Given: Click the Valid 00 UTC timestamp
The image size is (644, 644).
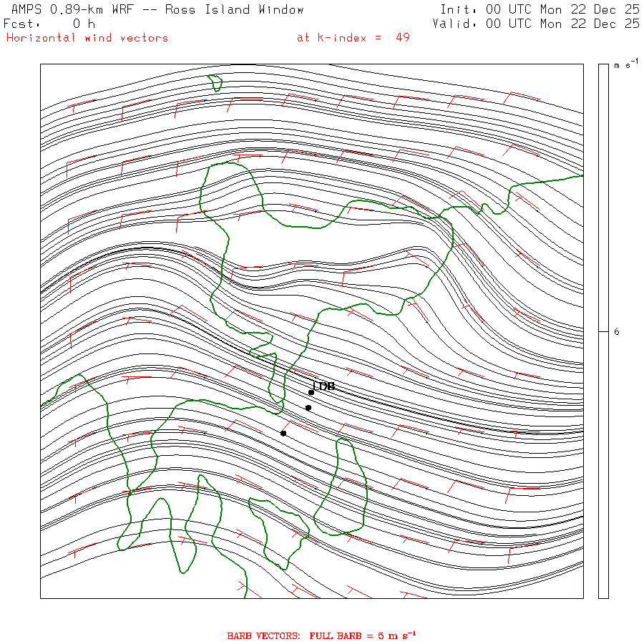Looking at the screenshot, I should coord(536,24).
